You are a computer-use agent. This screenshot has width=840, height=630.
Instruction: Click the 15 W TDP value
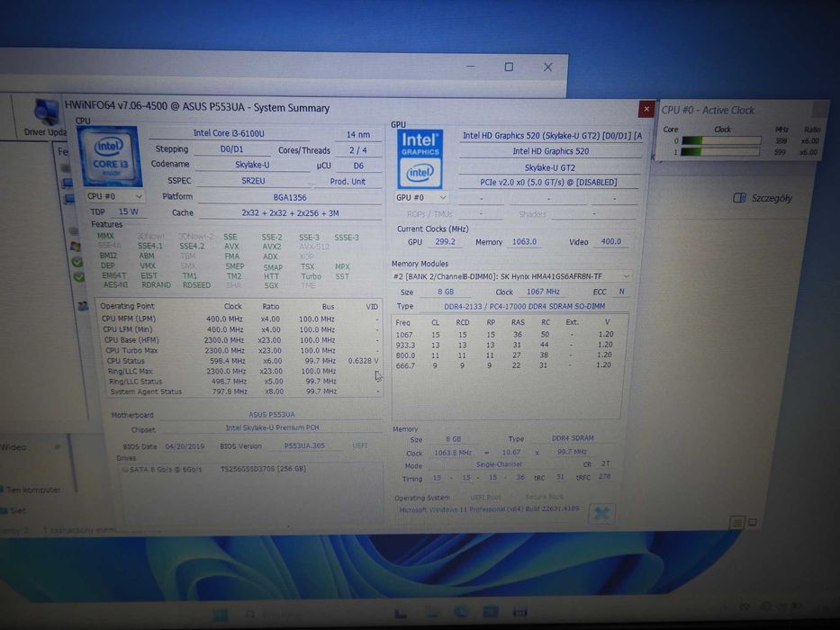click(129, 212)
